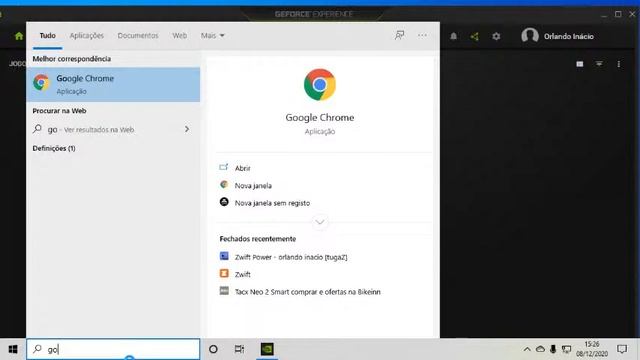Click the Tacx Neo Bikeinn favicon

tap(224, 291)
